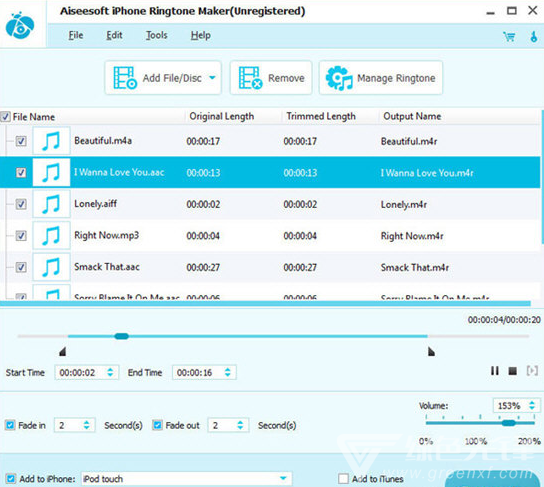Click output name Beautiful.m4r
Image resolution: width=544 pixels, height=487 pixels.
click(409, 141)
